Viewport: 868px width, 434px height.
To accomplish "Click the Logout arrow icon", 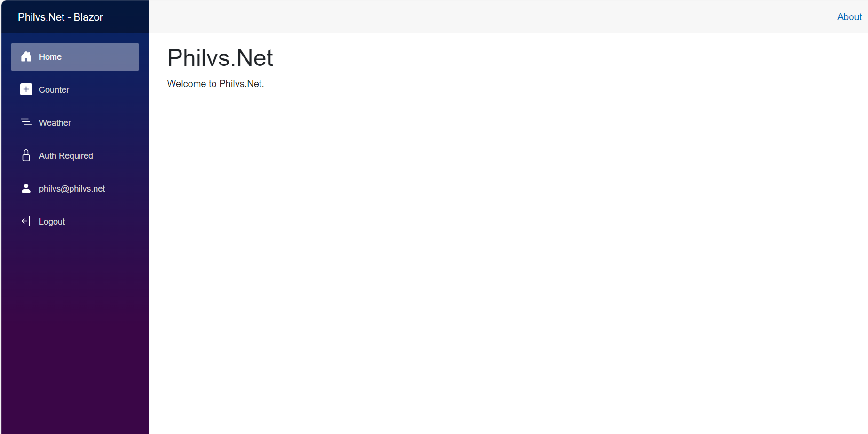I will point(26,221).
